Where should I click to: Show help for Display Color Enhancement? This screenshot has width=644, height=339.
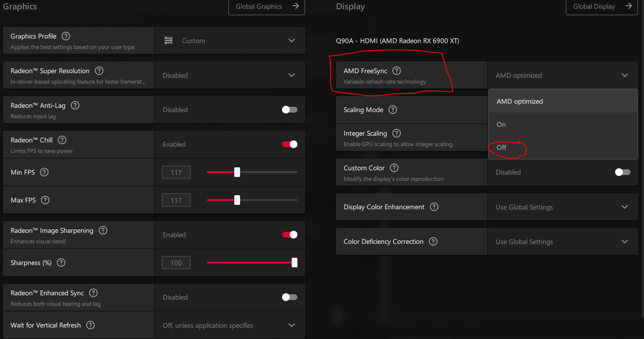point(434,207)
